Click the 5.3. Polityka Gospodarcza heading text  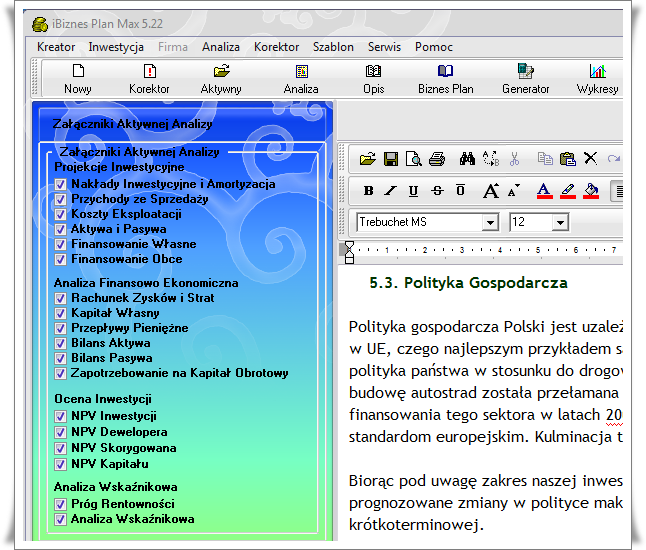tap(468, 283)
